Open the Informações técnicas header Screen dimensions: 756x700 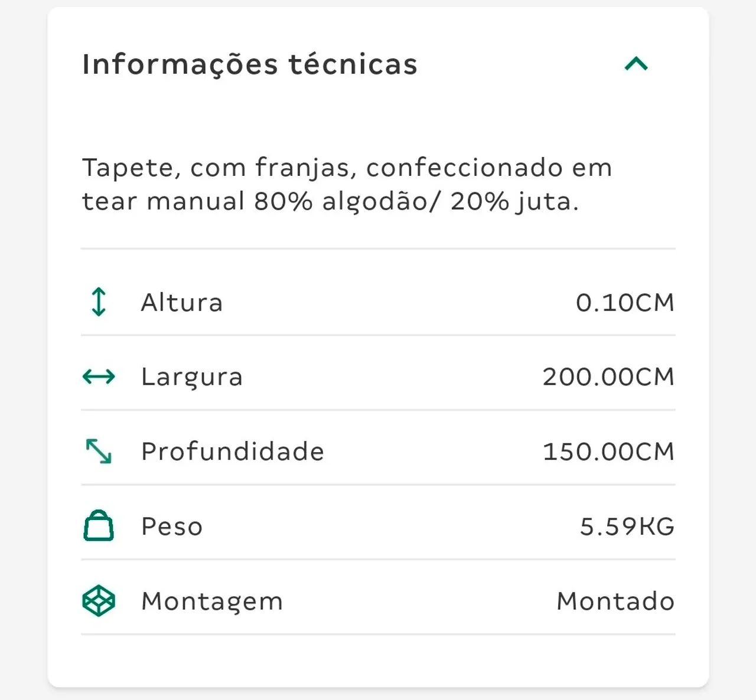(x=250, y=64)
